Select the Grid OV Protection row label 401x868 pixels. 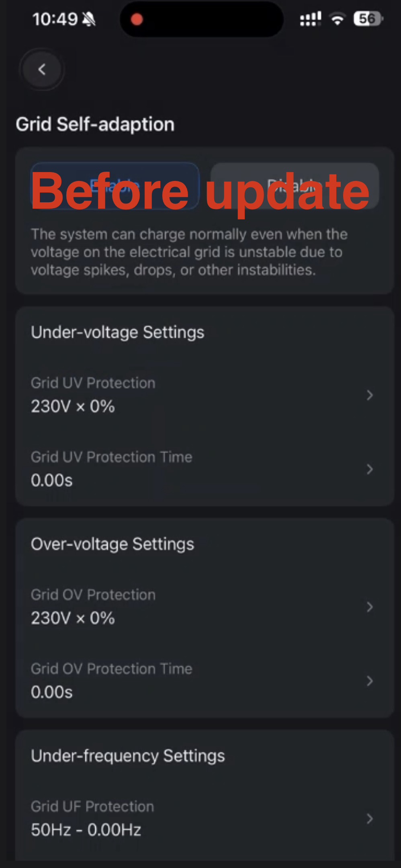(93, 595)
